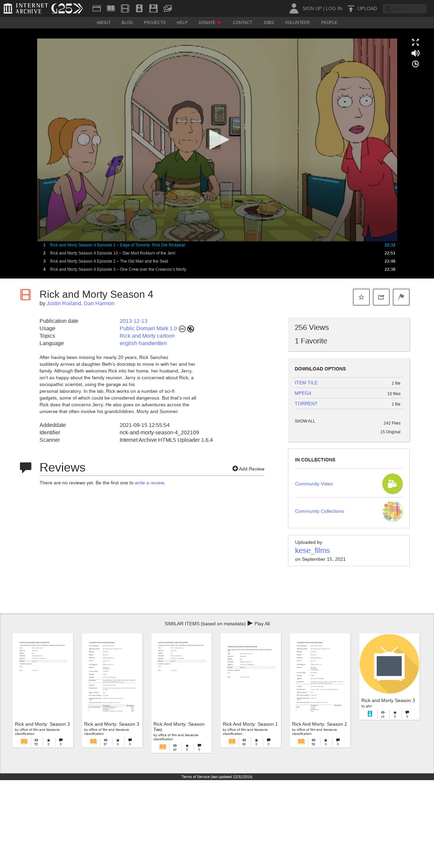
Task: Open the ABOUT menu item
Action: (103, 23)
